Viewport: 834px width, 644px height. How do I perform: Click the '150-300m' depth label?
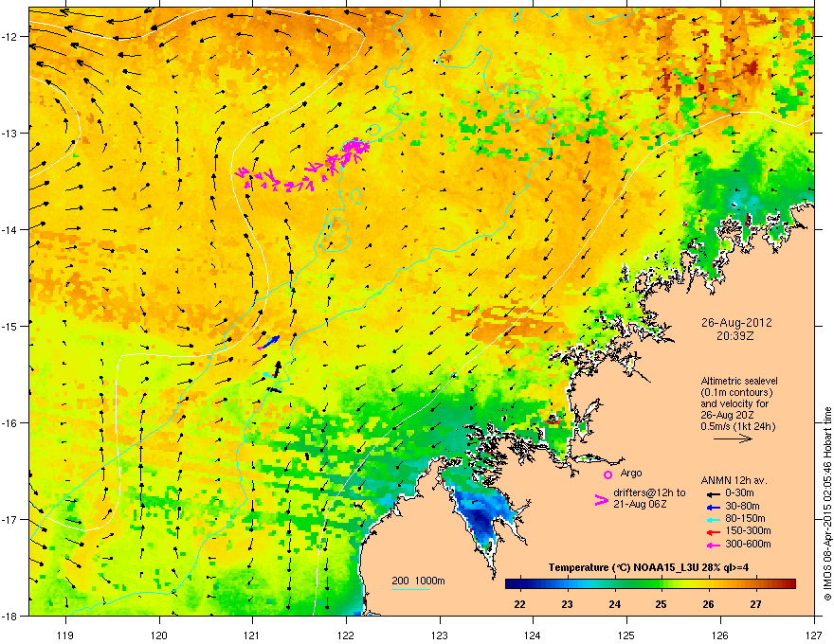(x=748, y=530)
